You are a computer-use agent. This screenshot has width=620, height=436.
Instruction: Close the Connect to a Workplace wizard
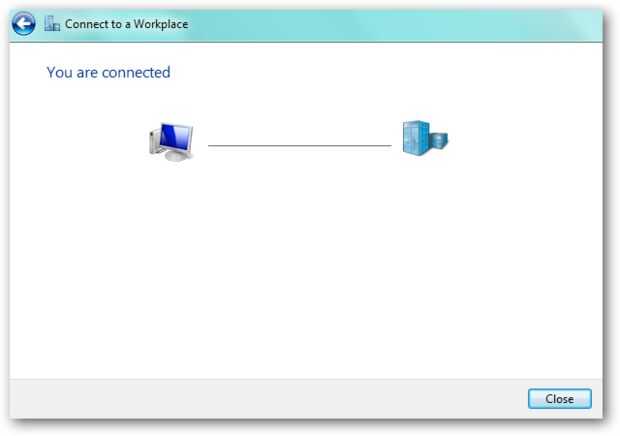[x=560, y=399]
